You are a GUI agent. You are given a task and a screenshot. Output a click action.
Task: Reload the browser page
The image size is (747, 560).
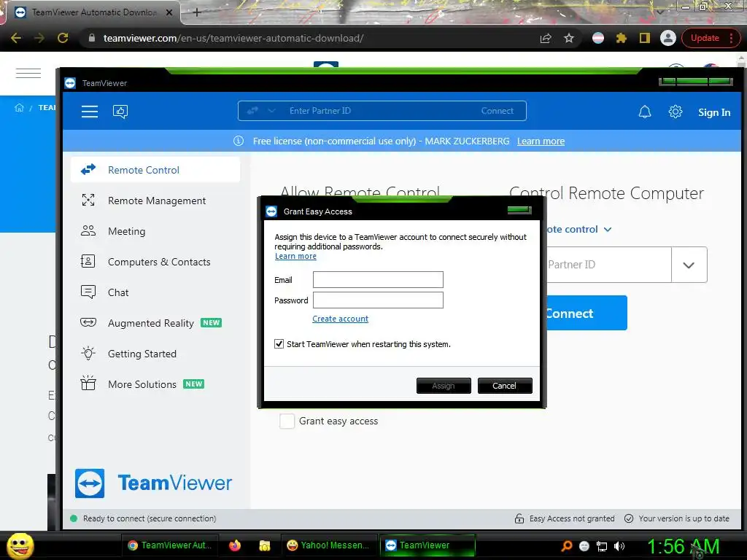(x=63, y=38)
